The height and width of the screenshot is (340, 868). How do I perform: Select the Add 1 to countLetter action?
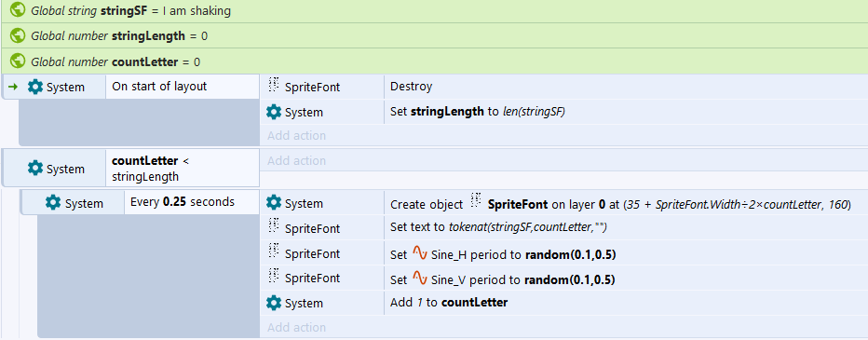pos(626,303)
